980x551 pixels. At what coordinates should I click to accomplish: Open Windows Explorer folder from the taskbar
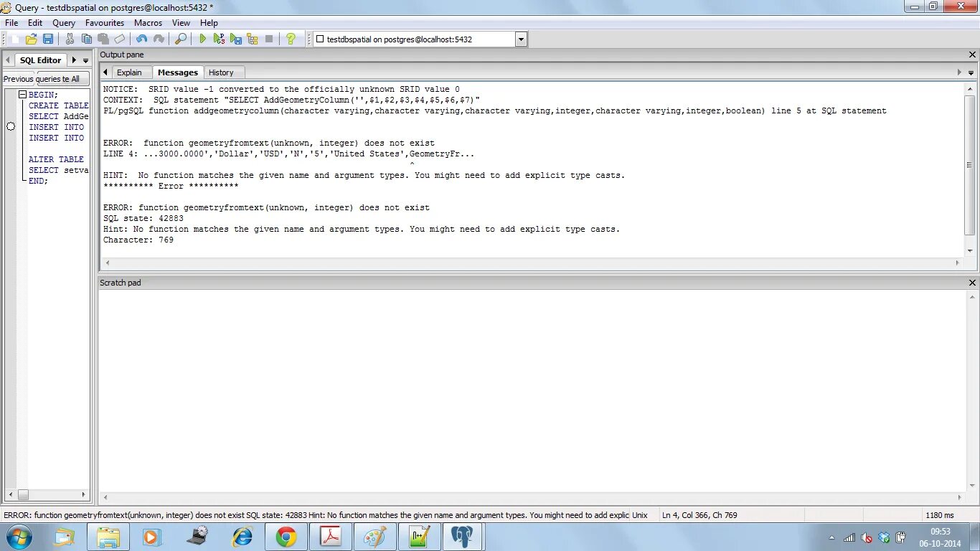(x=108, y=537)
